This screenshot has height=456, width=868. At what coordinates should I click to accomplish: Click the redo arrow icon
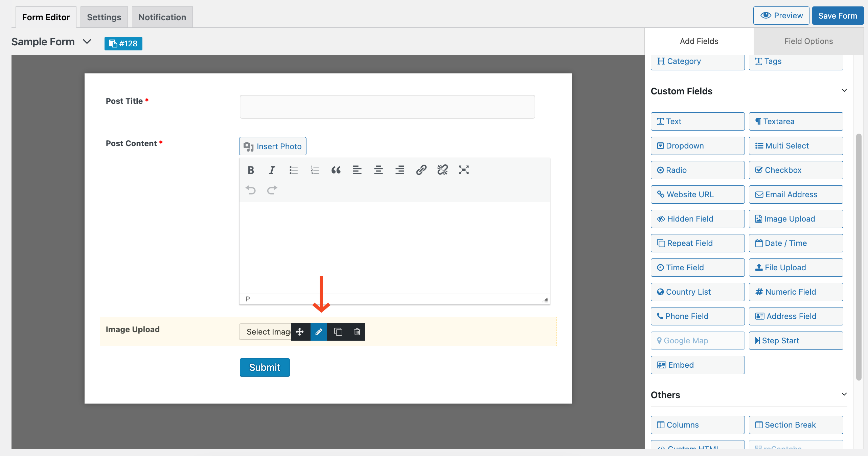click(x=272, y=189)
